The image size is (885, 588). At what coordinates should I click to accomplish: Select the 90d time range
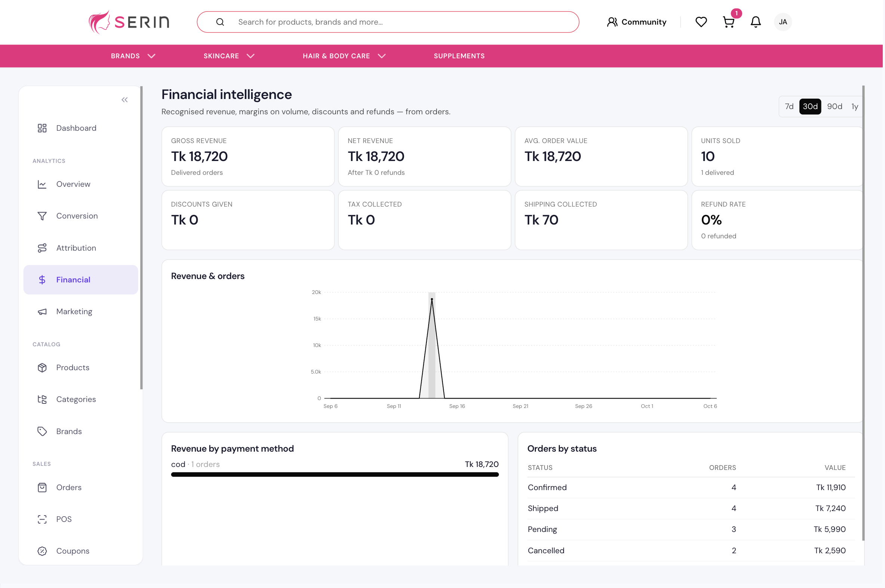(x=834, y=106)
